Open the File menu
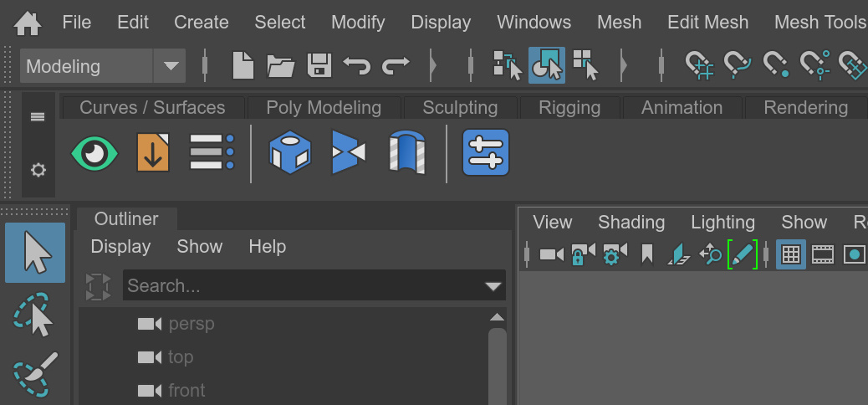 pyautogui.click(x=77, y=22)
